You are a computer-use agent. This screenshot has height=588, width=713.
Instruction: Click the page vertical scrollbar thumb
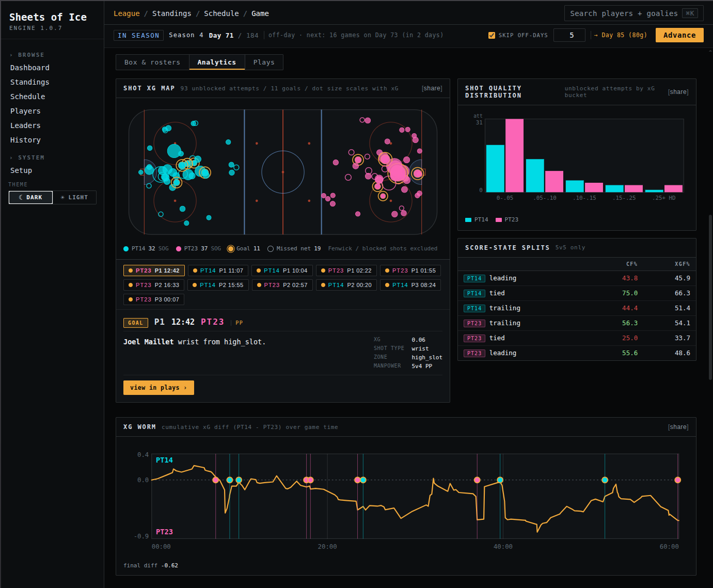[710, 297]
